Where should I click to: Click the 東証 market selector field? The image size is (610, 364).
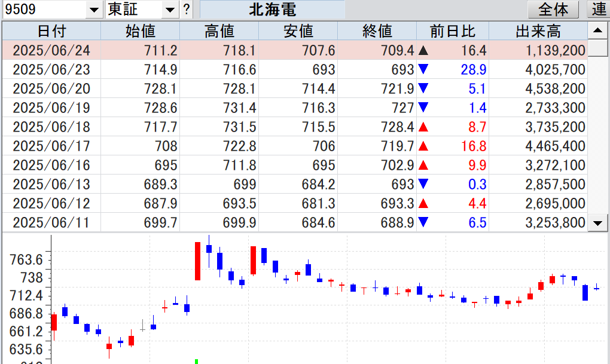point(134,10)
